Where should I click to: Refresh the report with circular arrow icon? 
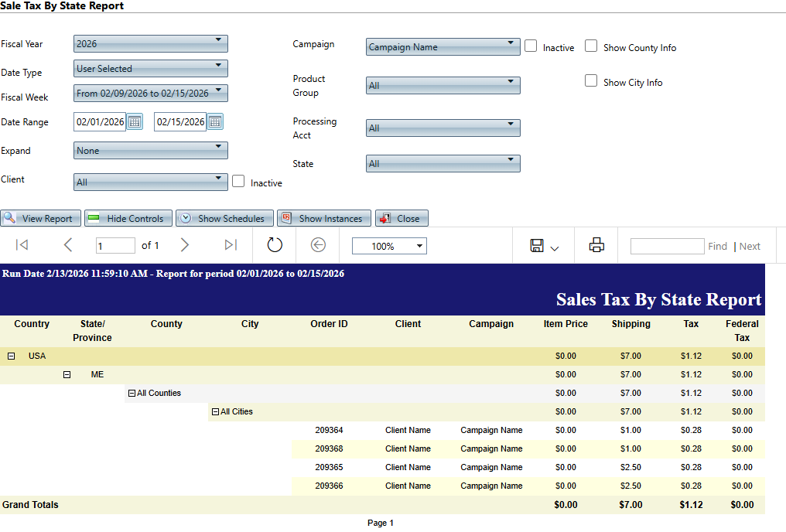pos(275,245)
